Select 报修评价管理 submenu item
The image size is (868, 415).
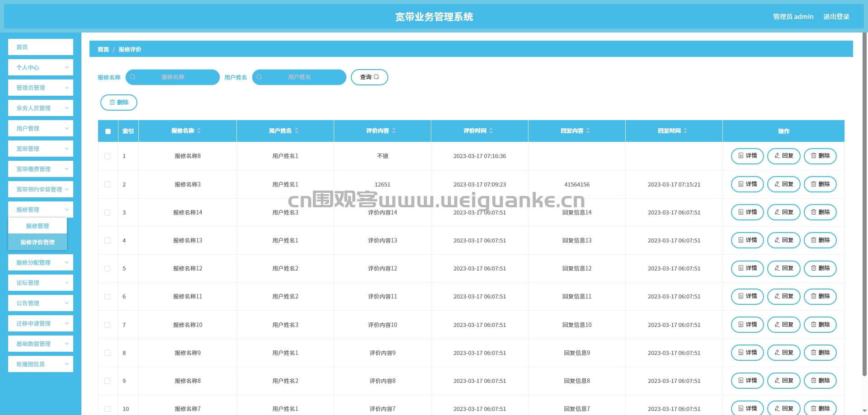point(38,242)
